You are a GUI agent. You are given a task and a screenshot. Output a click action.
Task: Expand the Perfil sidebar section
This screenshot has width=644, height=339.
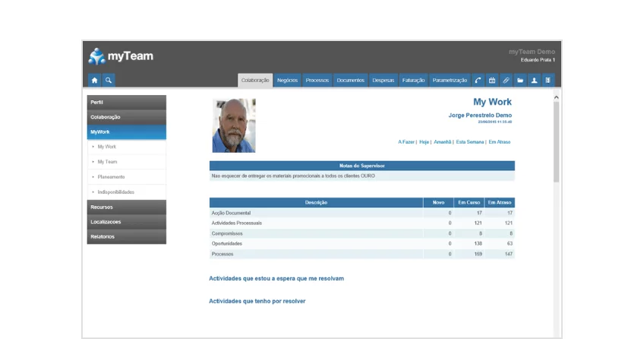pos(126,102)
